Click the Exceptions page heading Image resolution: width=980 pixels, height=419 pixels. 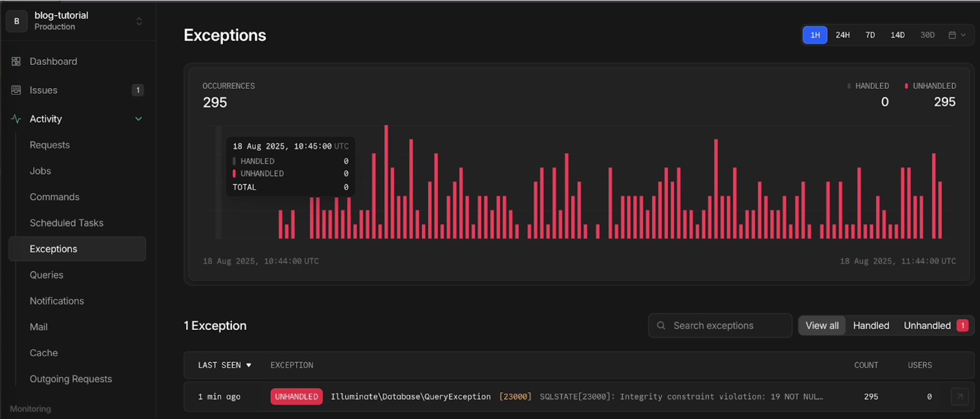pos(225,35)
